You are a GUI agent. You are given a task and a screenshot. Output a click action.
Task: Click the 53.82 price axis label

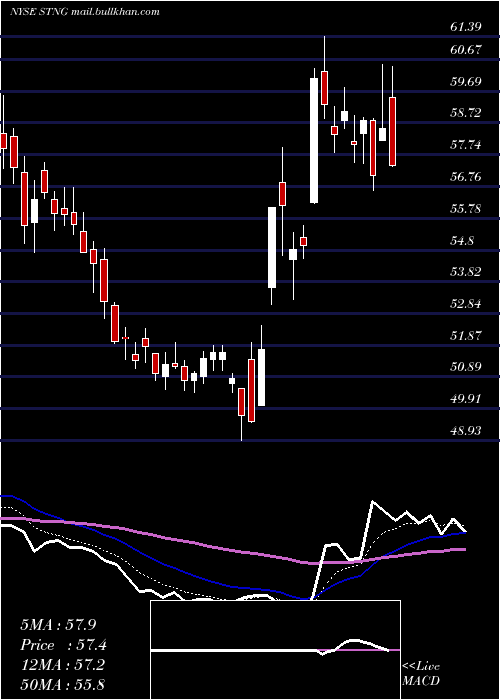click(466, 272)
